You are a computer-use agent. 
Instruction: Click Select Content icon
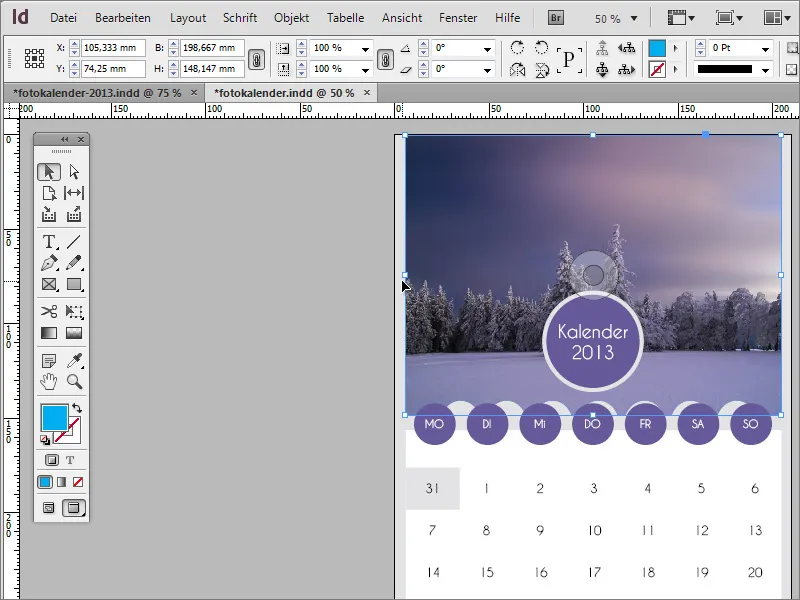coord(603,69)
